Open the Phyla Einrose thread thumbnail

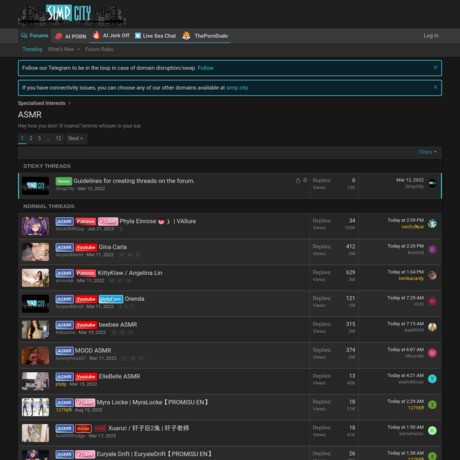[35, 226]
